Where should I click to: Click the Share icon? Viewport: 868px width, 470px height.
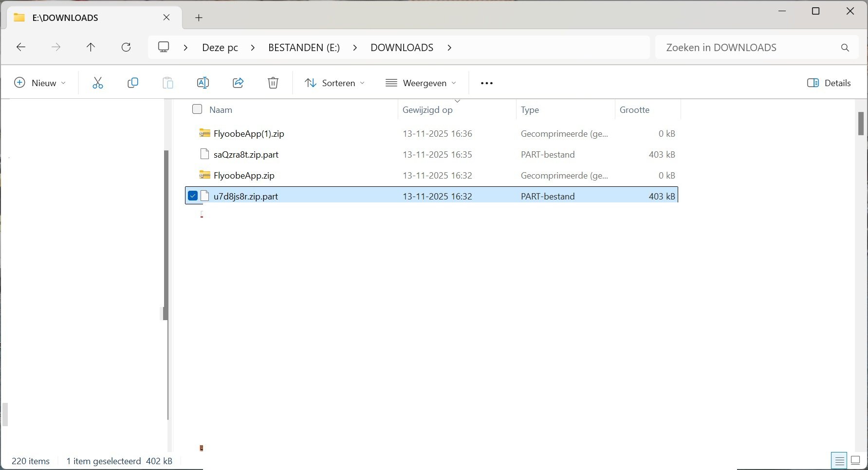tap(238, 83)
